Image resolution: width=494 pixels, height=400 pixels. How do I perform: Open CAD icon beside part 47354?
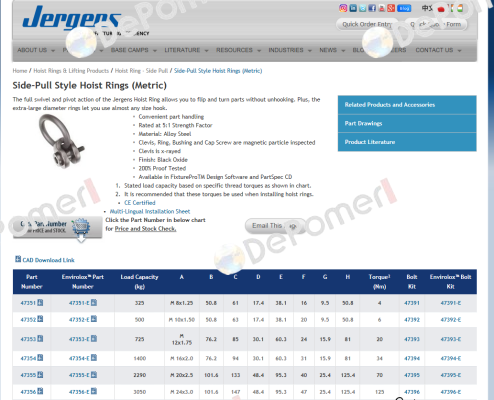40,358
